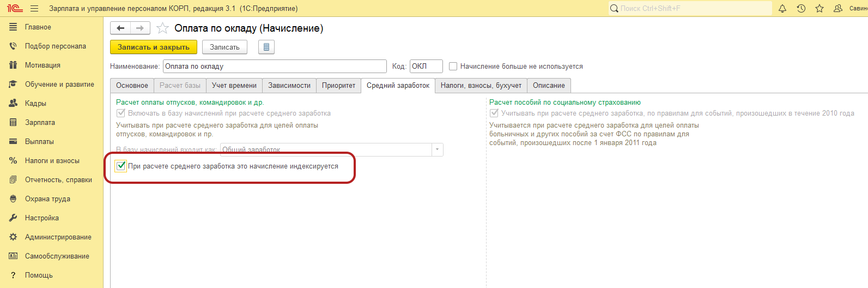Open the report list icon button
Image resolution: width=868 pixels, height=288 pixels.
tap(266, 47)
